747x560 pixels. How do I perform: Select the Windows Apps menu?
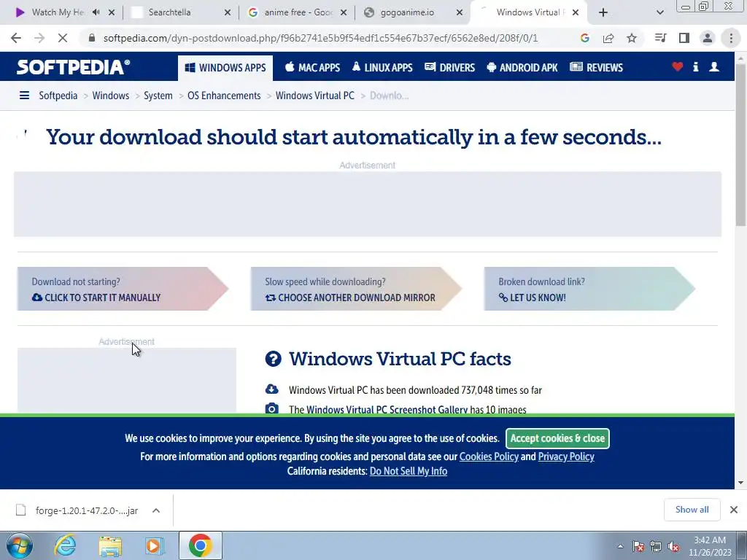click(x=225, y=68)
